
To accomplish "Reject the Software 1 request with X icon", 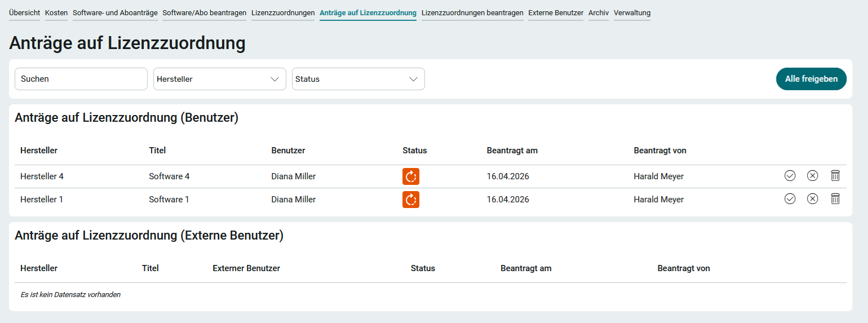I will (x=812, y=198).
